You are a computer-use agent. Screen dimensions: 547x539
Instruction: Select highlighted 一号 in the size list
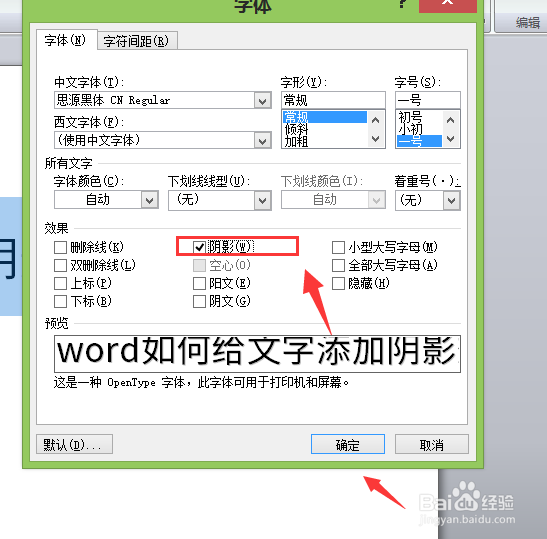419,141
